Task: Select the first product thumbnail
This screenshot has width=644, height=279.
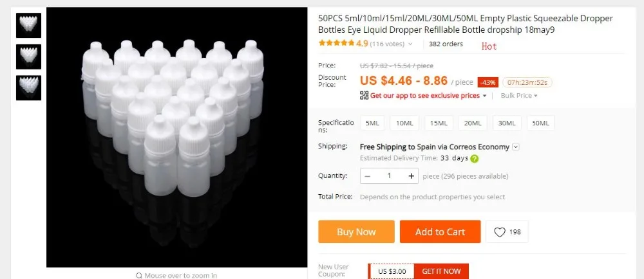Action: [x=29, y=26]
